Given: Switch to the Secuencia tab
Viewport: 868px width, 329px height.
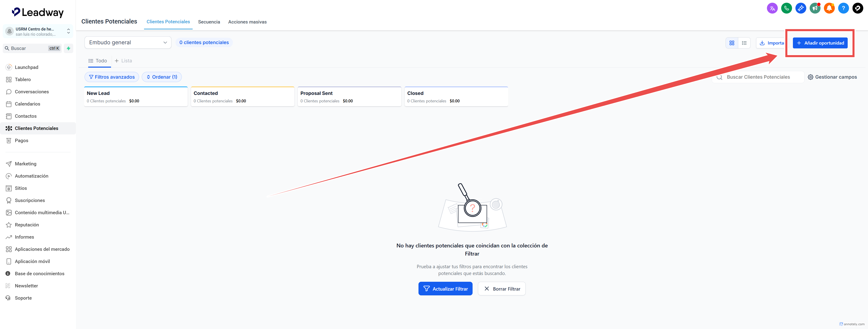Looking at the screenshot, I should (209, 22).
